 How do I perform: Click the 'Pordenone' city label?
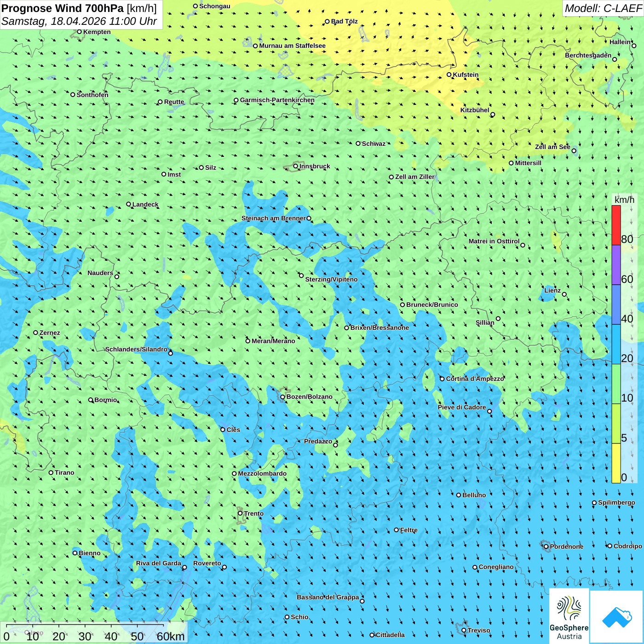click(x=567, y=546)
